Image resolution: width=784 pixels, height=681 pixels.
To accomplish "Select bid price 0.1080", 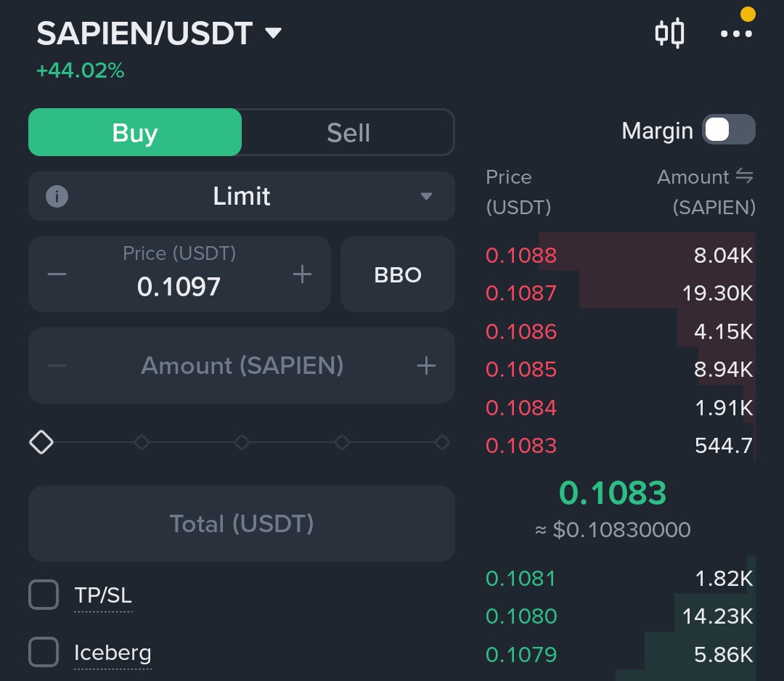I will [x=521, y=616].
